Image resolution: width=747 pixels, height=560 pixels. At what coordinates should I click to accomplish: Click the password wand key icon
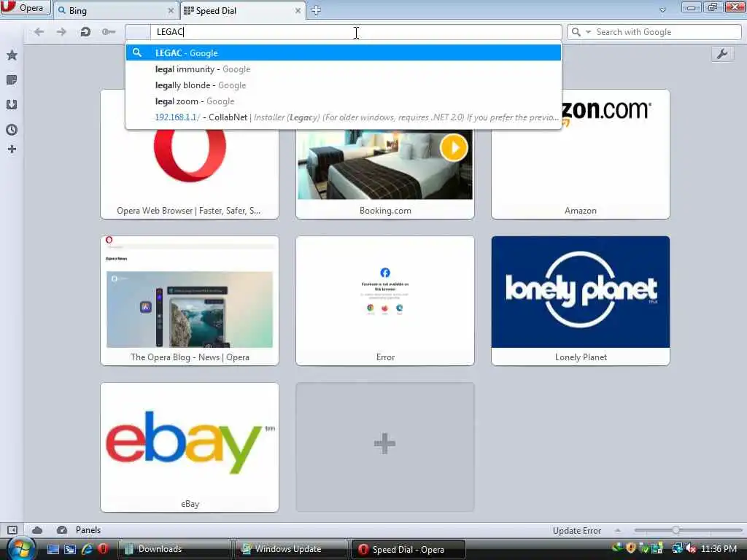[109, 32]
